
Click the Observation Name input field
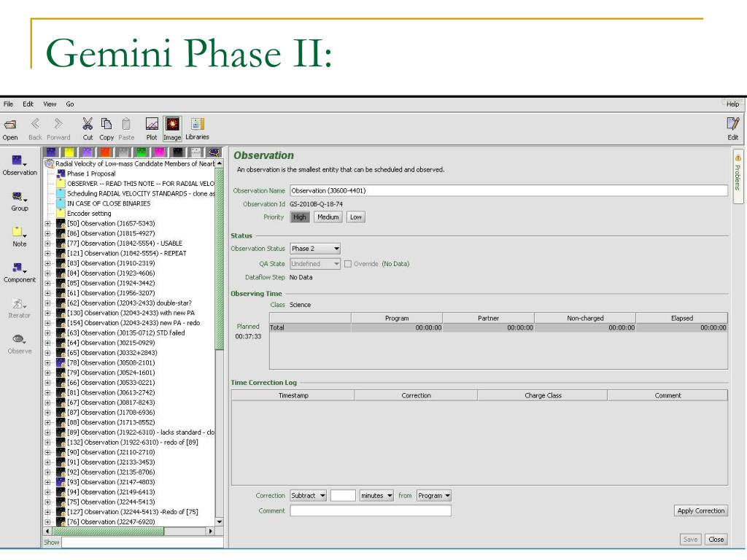[508, 190]
